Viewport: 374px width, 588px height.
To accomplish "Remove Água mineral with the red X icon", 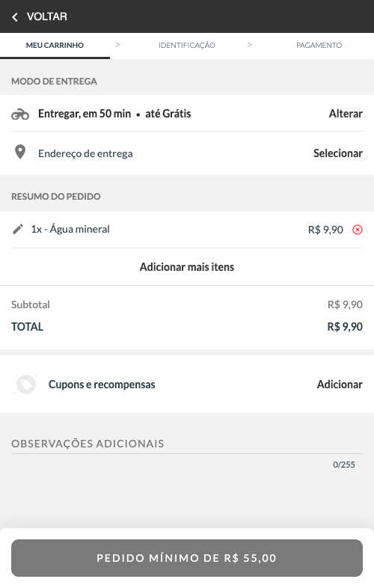I will coord(358,230).
